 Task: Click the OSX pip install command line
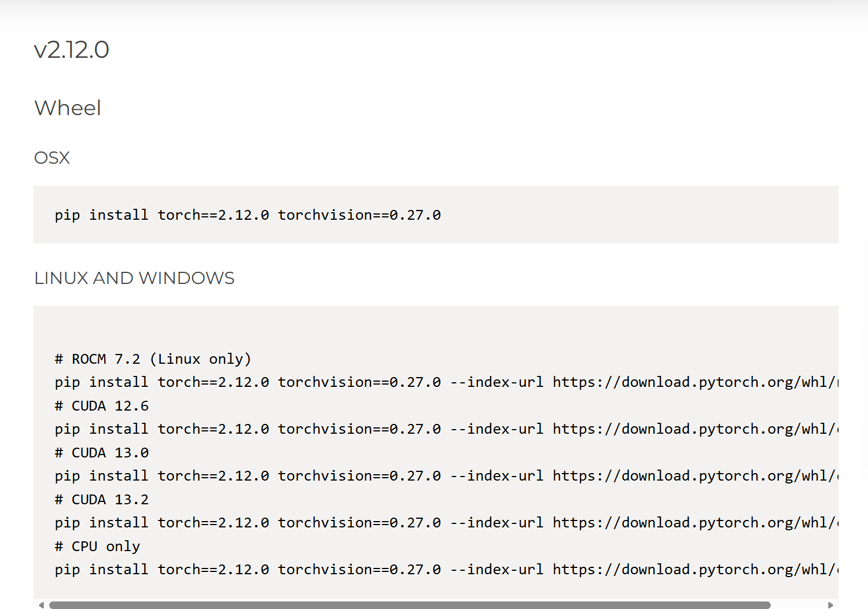tap(248, 215)
